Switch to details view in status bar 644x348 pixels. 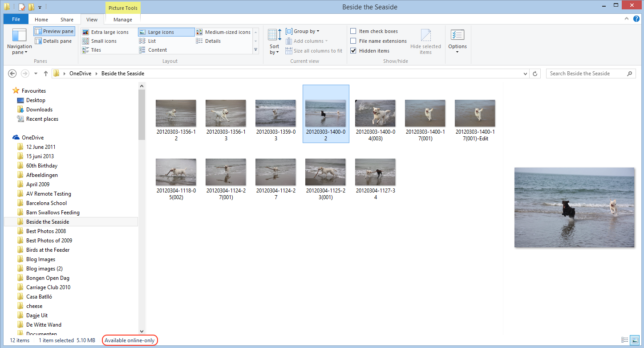pos(624,340)
